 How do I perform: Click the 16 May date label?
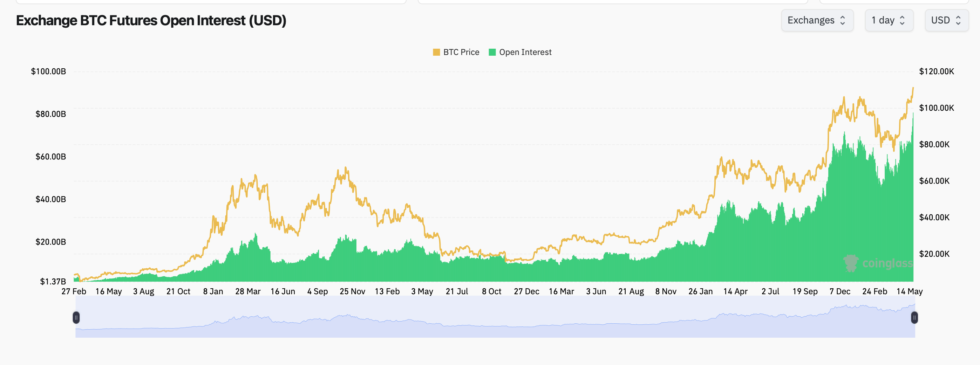pos(108,291)
